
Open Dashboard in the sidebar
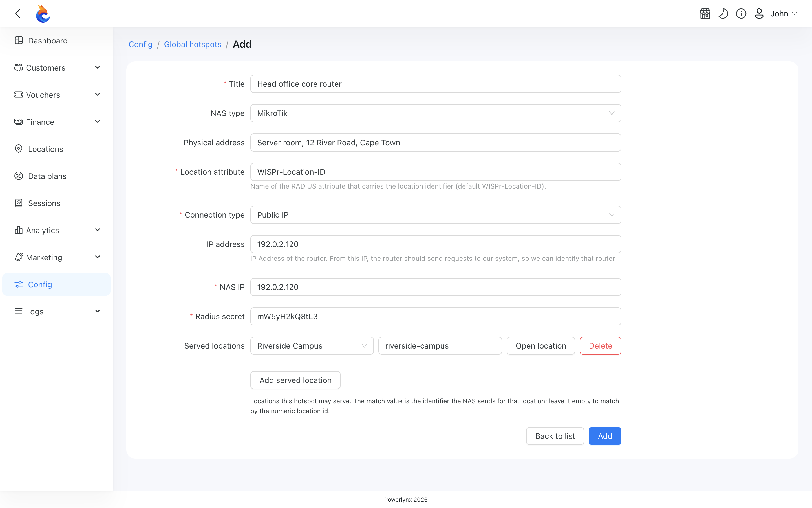pyautogui.click(x=56, y=41)
